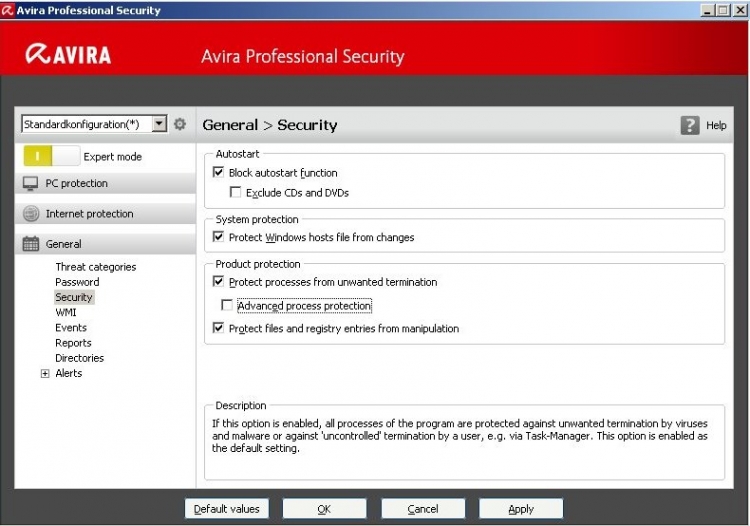Viewport: 750px width, 526px height.
Task: Select Reports in the tree
Action: 73,343
